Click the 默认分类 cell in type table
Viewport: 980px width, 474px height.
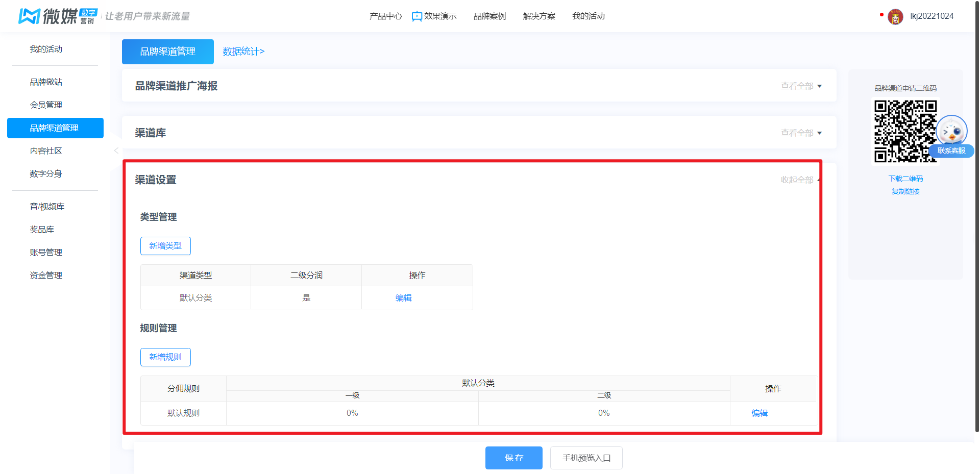coord(195,298)
